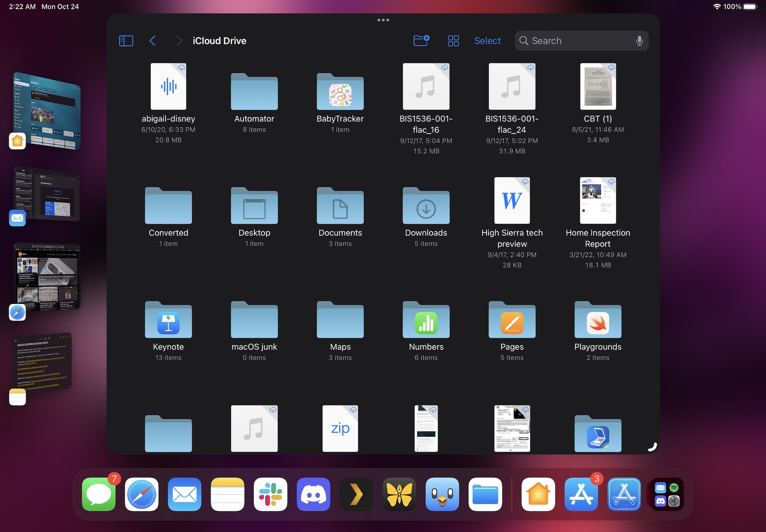Open the Keynote folder
The width and height of the screenshot is (766, 532).
click(x=168, y=320)
